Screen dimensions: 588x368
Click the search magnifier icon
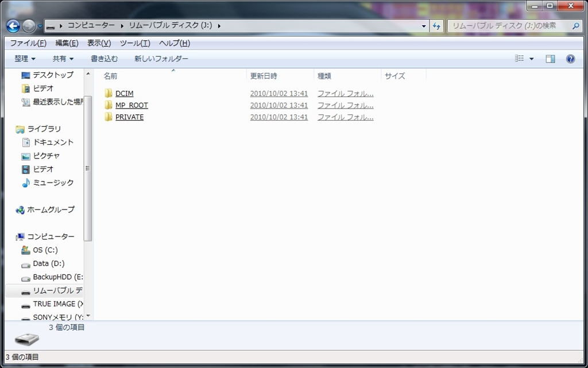575,26
